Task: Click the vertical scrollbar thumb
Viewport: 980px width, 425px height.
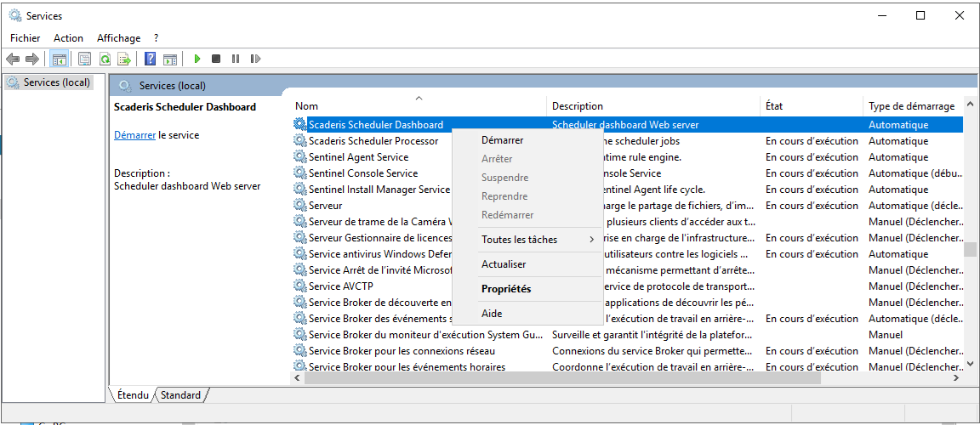Action: [x=970, y=250]
